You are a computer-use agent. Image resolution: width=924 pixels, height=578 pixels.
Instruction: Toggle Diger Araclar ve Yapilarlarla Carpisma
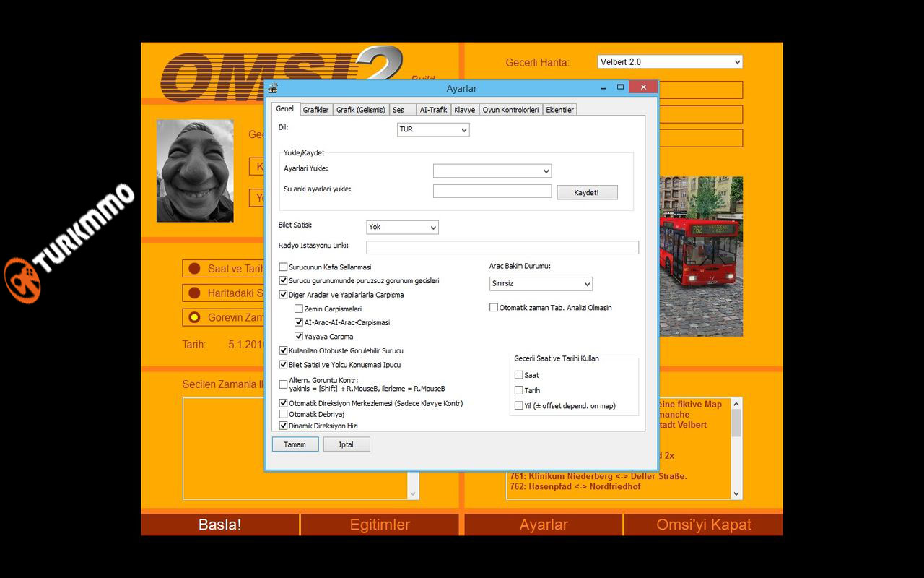[x=284, y=295]
